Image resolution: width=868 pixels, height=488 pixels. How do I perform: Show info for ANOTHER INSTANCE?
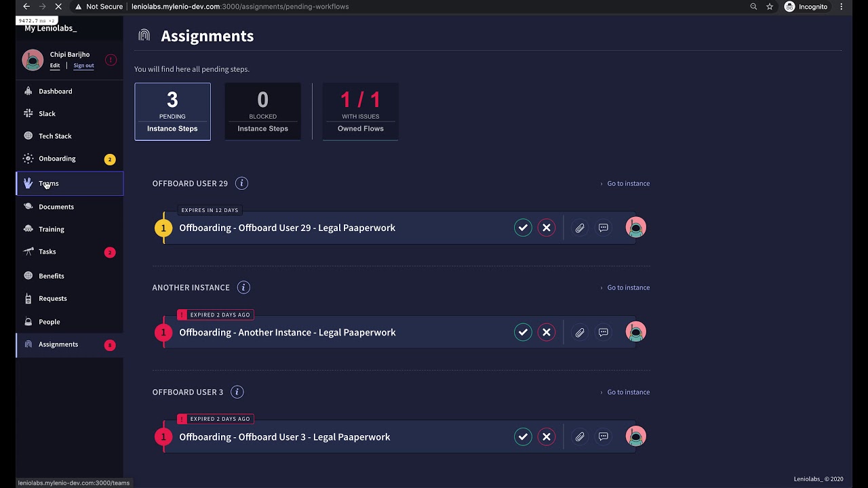(x=243, y=287)
